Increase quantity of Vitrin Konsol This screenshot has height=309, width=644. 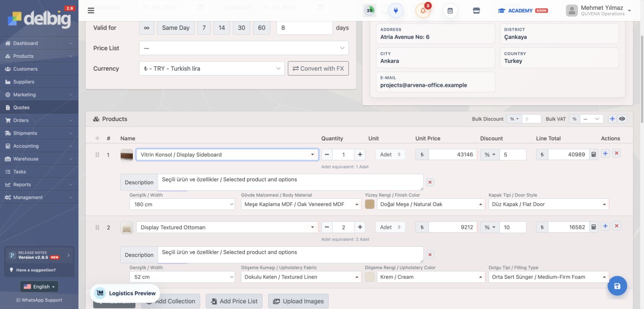click(360, 155)
